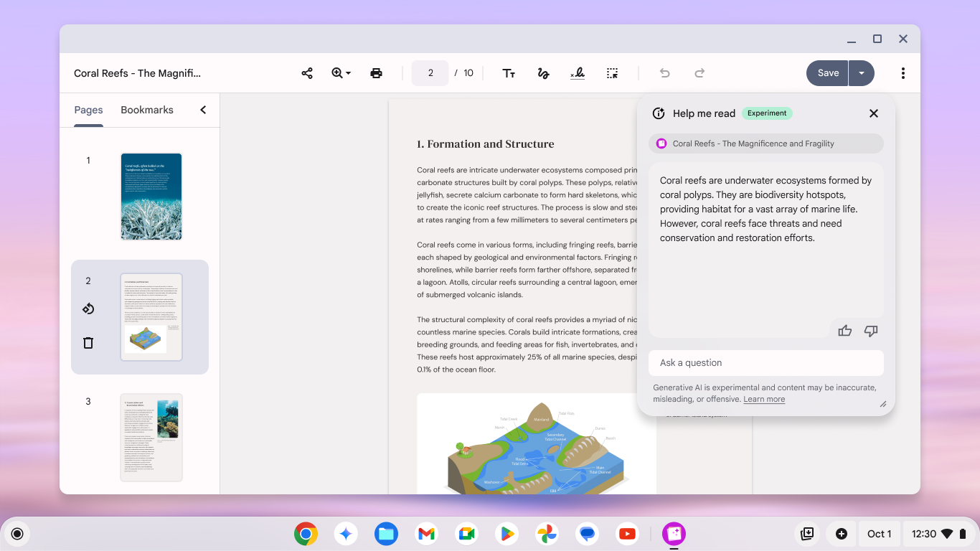Image resolution: width=980 pixels, height=551 pixels.
Task: Undo the last change
Action: point(664,72)
